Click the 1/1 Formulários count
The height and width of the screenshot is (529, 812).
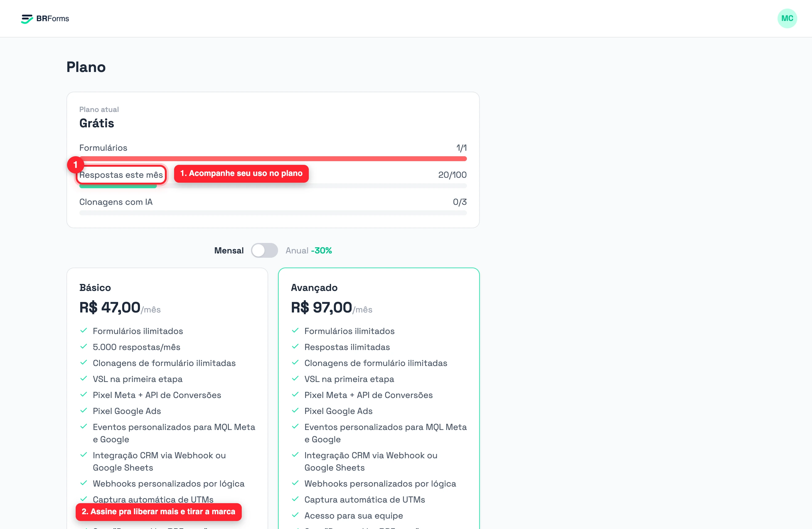pos(461,148)
